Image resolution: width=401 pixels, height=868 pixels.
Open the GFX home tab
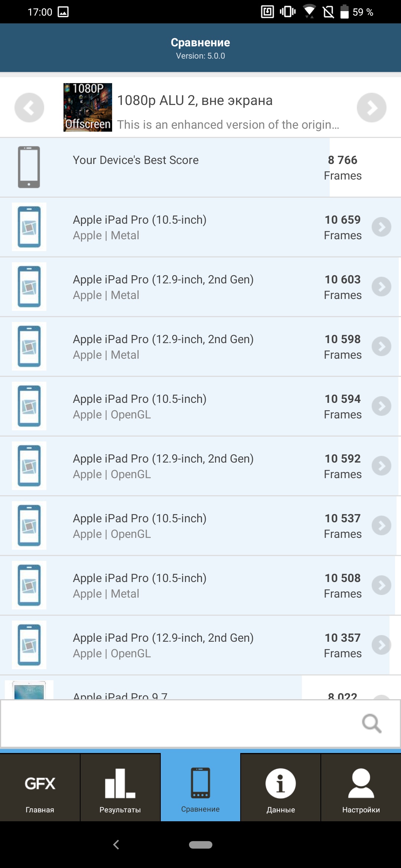(x=40, y=788)
